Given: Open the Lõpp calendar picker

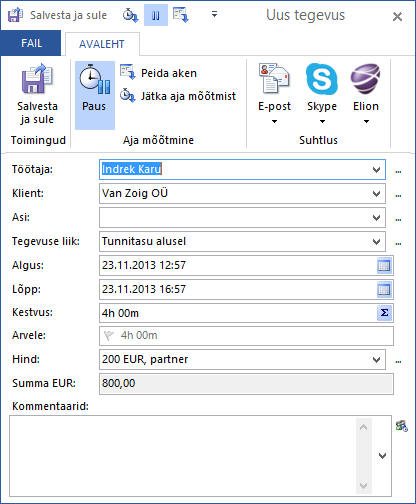Looking at the screenshot, I should pyautogui.click(x=384, y=289).
